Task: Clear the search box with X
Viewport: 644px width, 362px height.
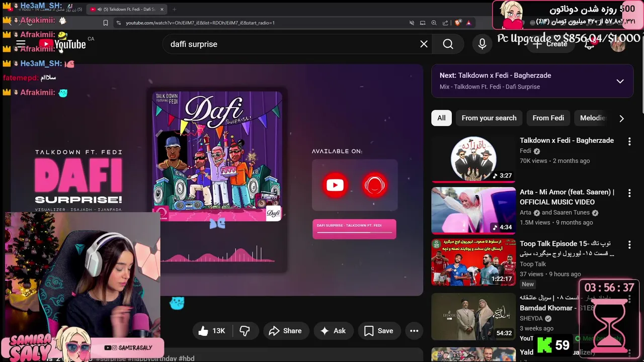Action: pos(424,44)
